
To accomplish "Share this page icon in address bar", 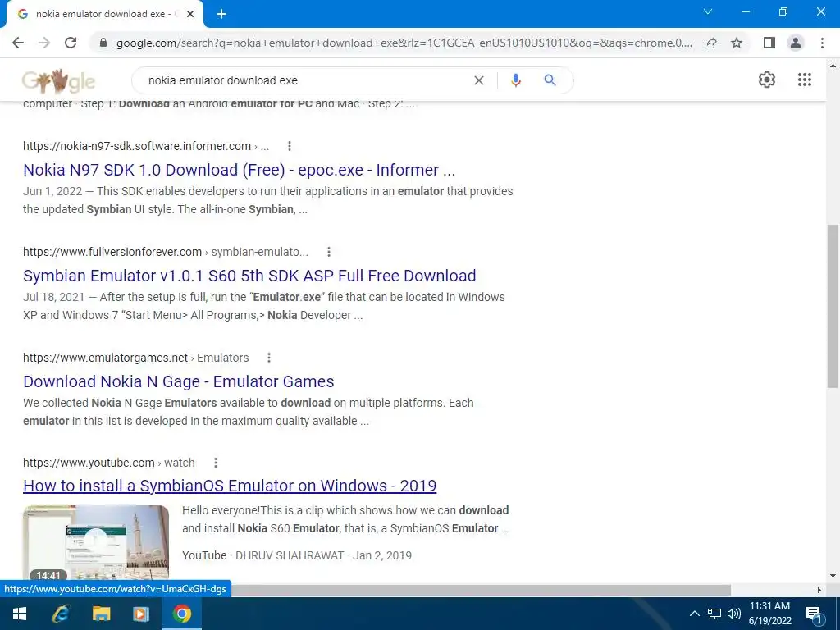I will tap(710, 43).
